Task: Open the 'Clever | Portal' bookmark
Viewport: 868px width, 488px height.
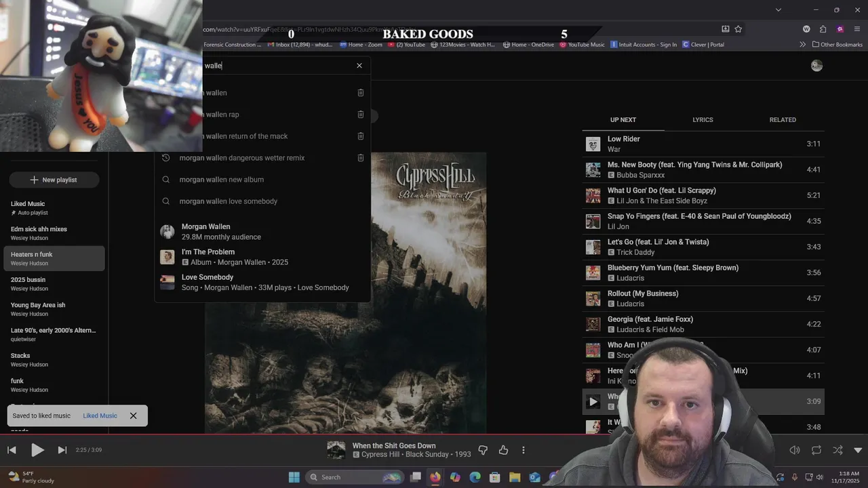Action: pos(703,45)
